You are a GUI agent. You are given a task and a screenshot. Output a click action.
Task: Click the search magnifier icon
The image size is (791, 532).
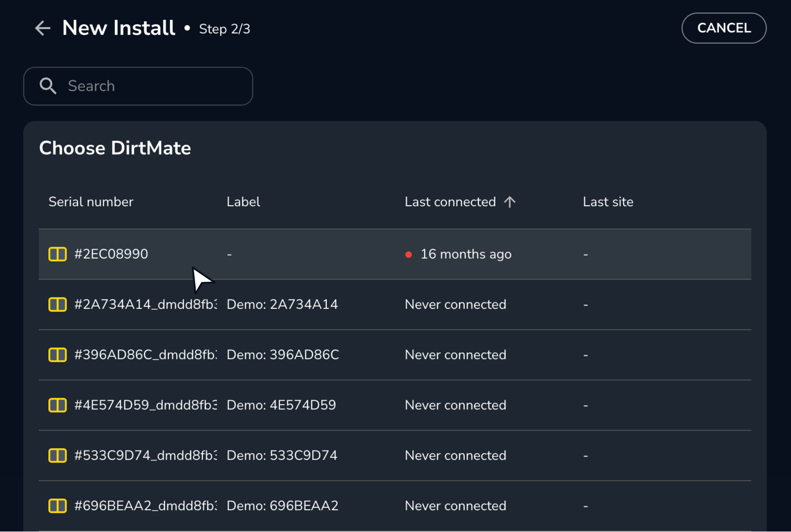pos(48,86)
